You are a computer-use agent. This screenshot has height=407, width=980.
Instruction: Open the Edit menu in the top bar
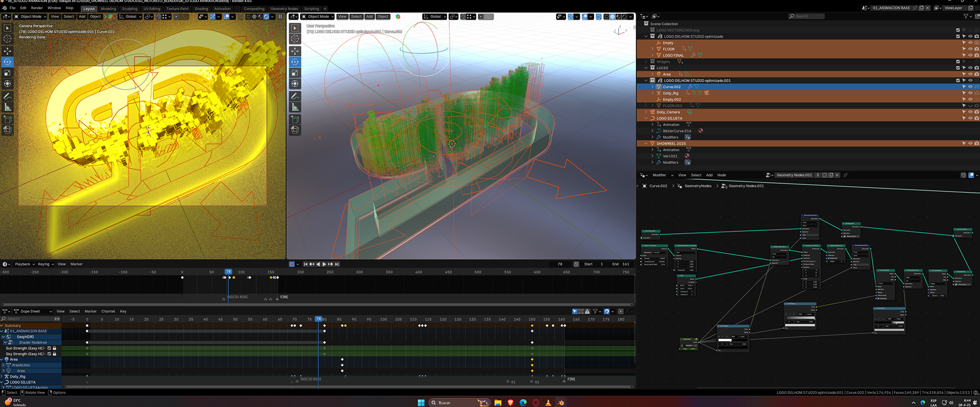click(23, 8)
